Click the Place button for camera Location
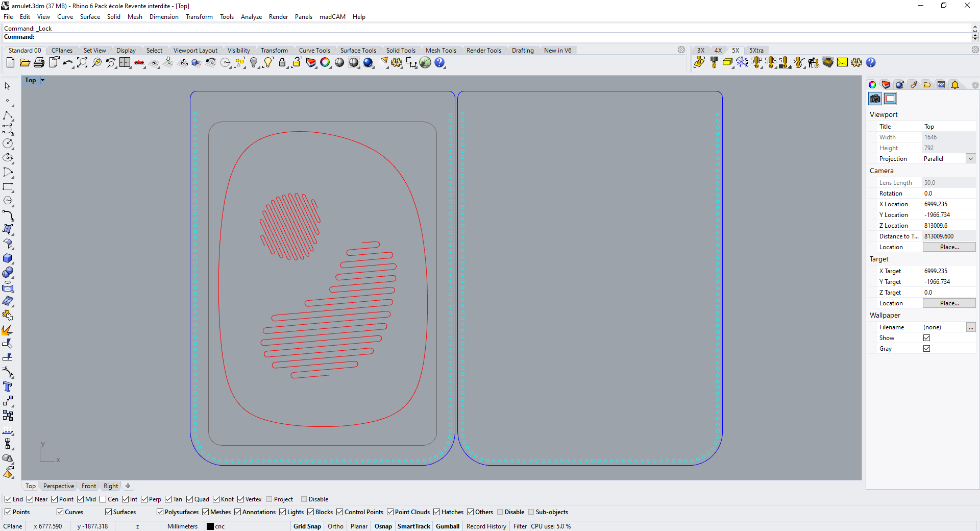 (x=949, y=247)
